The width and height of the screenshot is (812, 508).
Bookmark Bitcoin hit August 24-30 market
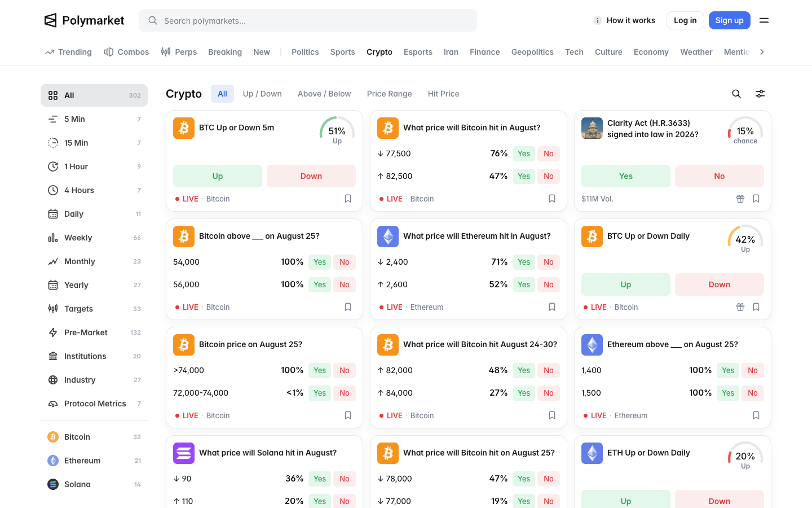(x=552, y=415)
